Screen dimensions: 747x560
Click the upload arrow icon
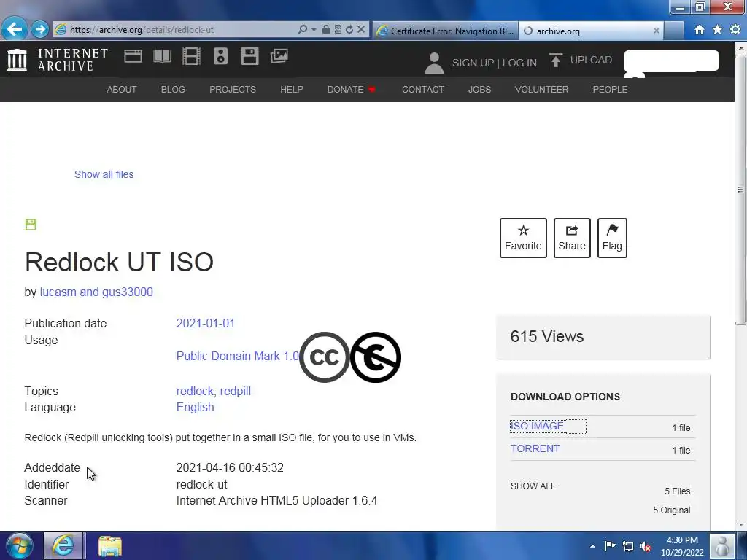[555, 61]
